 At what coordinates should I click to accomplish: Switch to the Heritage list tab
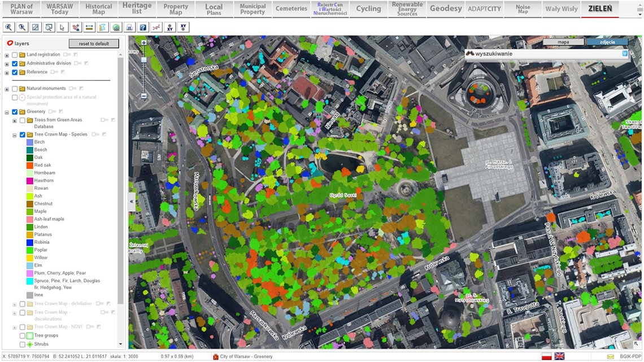(137, 9)
